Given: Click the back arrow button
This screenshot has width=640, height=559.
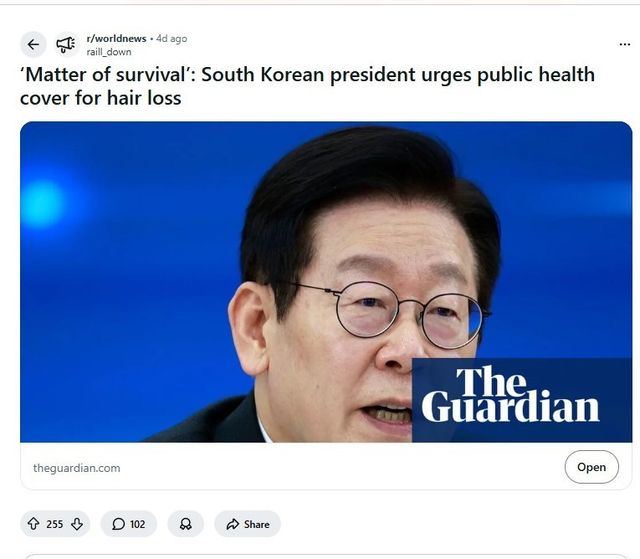Looking at the screenshot, I should pyautogui.click(x=33, y=44).
